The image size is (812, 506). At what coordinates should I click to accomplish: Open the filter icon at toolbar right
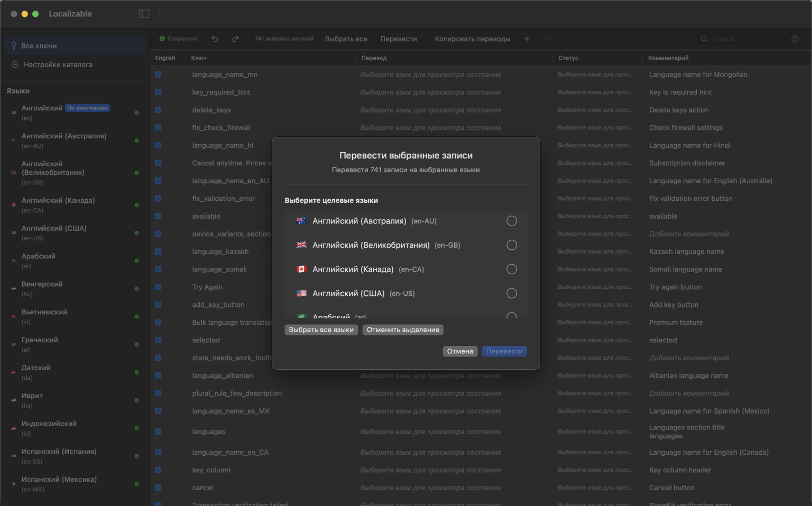click(x=795, y=39)
